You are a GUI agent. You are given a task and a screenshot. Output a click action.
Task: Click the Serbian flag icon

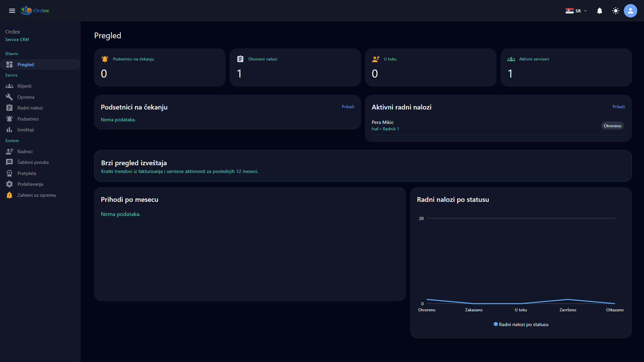coord(569,11)
